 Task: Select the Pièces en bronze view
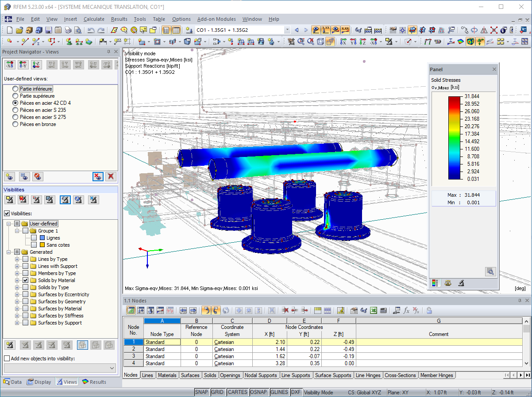(34, 124)
